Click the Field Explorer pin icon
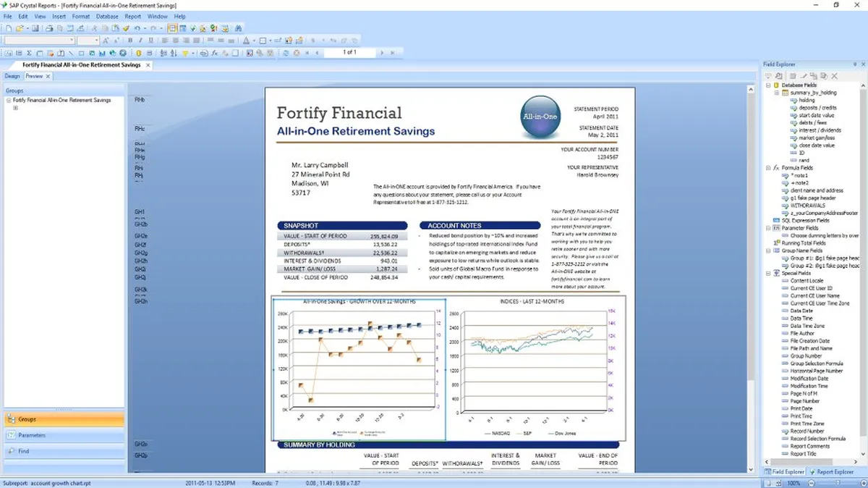Screen dimensions: 868x488 [x=854, y=64]
